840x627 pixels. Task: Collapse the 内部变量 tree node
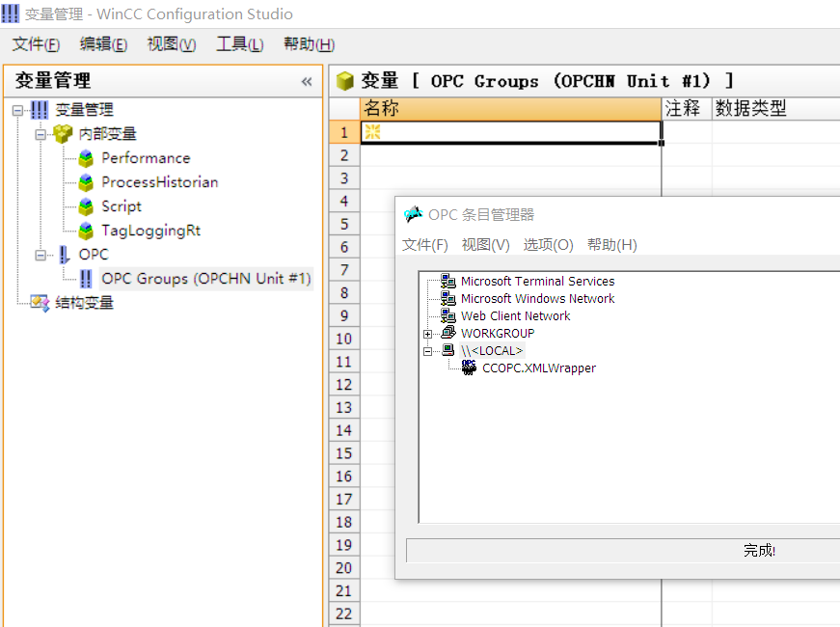[x=41, y=134]
